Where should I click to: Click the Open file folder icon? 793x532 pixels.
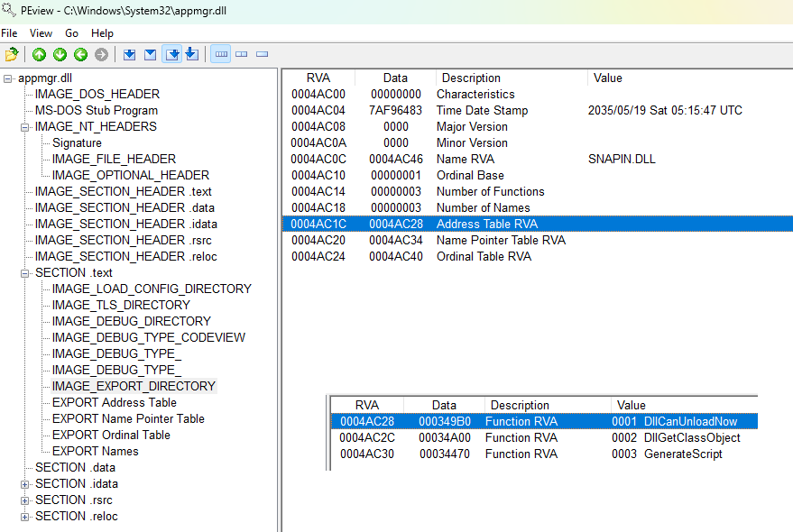click(x=12, y=54)
